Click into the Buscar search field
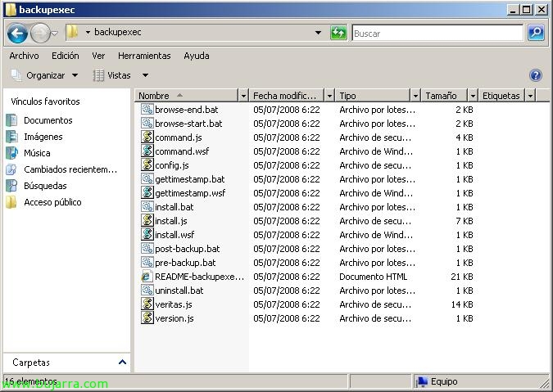Image resolution: width=553 pixels, height=392 pixels. (437, 33)
